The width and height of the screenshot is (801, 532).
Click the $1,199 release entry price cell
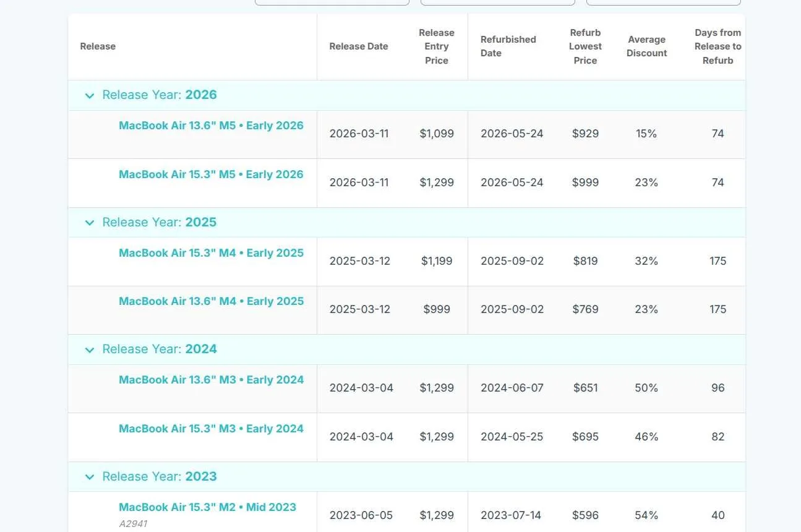437,261
